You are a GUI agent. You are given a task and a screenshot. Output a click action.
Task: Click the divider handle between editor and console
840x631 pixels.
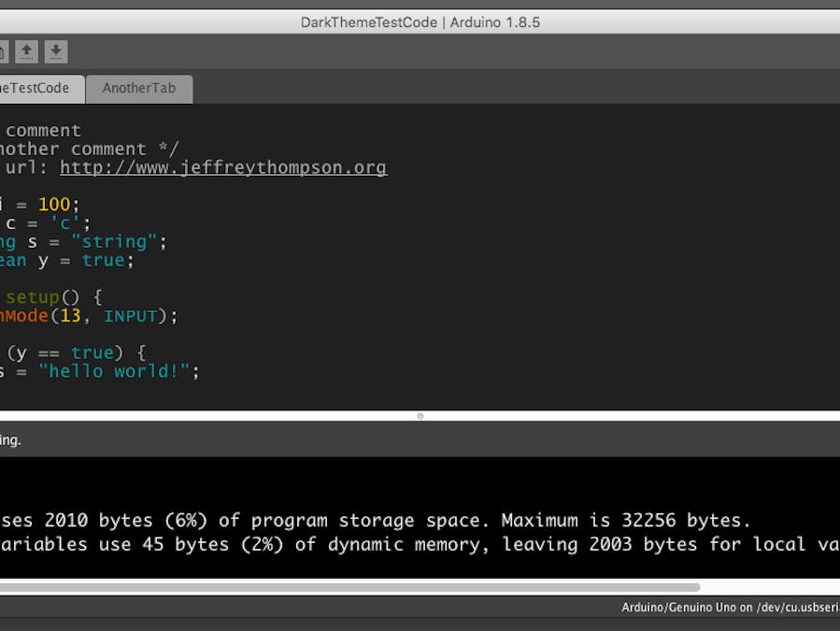point(420,417)
